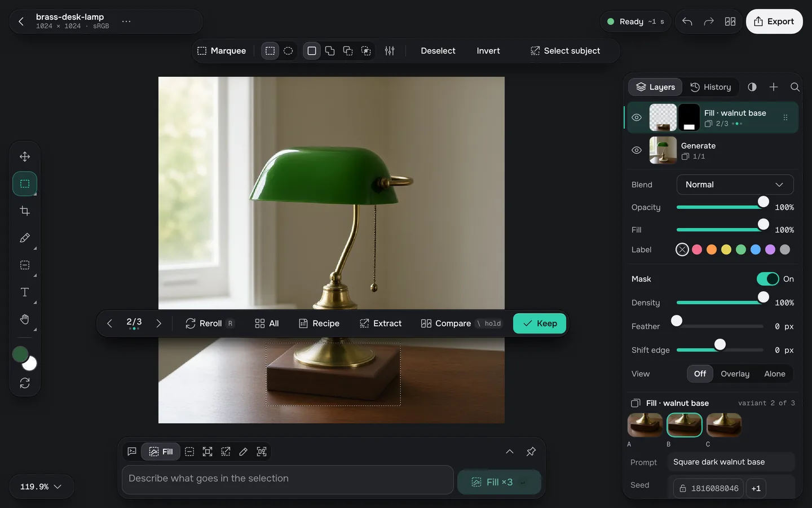Adjust the Feather slider handle
Screen dimensions: 812x508
click(677, 321)
